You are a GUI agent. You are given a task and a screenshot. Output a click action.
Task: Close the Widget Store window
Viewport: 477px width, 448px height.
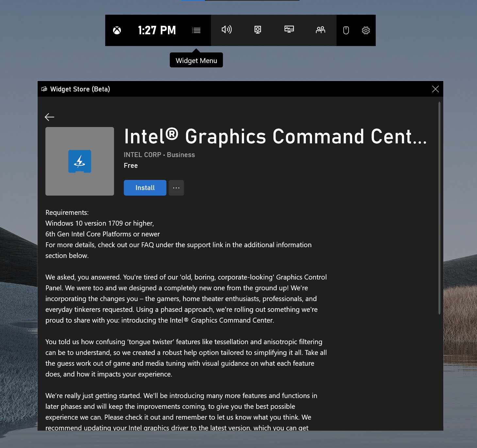click(x=435, y=89)
